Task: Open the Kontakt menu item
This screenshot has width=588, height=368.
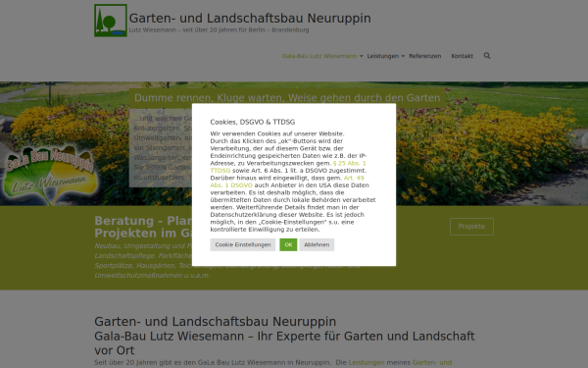Action: pyautogui.click(x=462, y=56)
